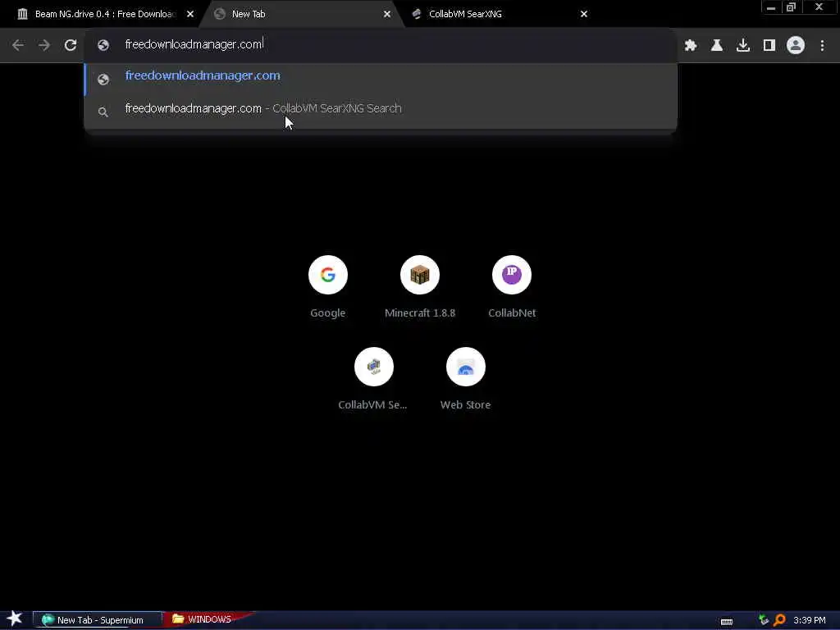Click the address bar text field

pos(381,45)
